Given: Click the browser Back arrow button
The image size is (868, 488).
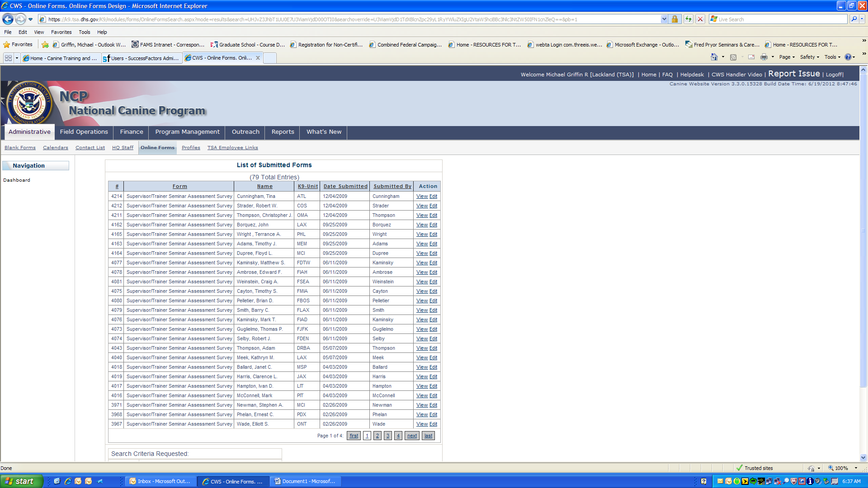Looking at the screenshot, I should pyautogui.click(x=8, y=19).
